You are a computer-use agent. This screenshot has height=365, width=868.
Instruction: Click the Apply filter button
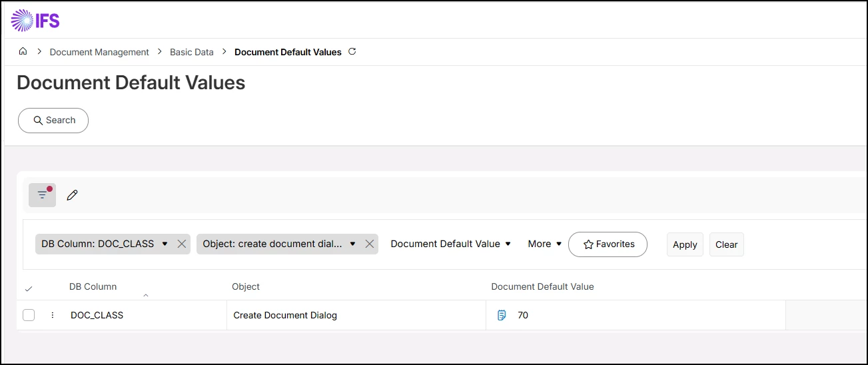[685, 244]
